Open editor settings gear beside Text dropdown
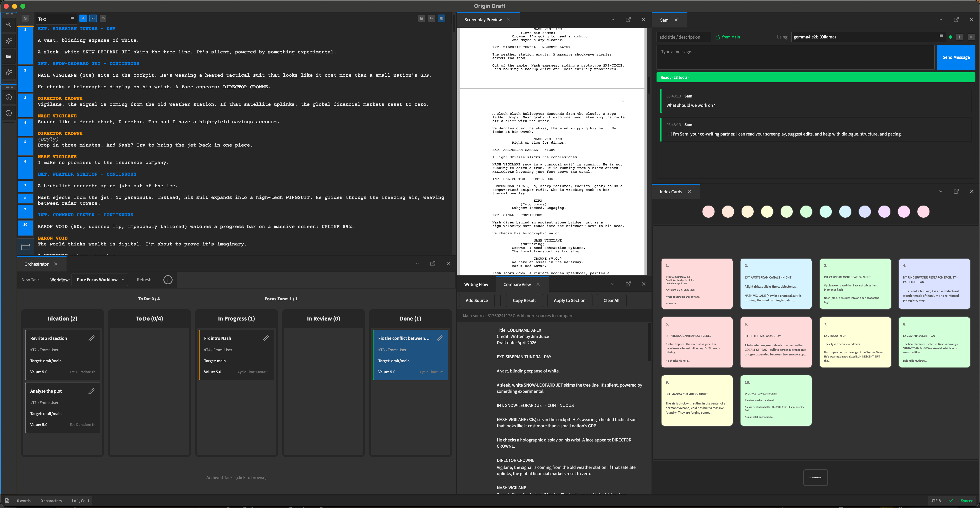Screen dimensions: 980x508 pyautogui.click(x=25, y=18)
